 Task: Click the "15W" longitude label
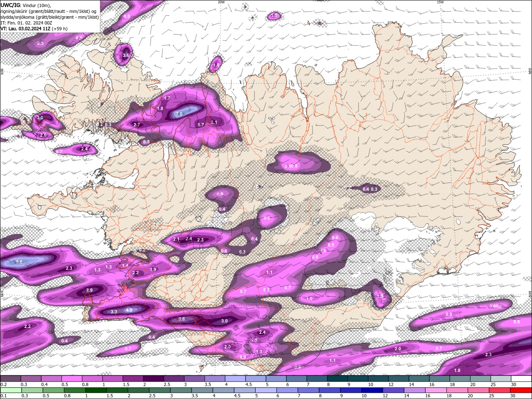pyautogui.click(x=440, y=2)
